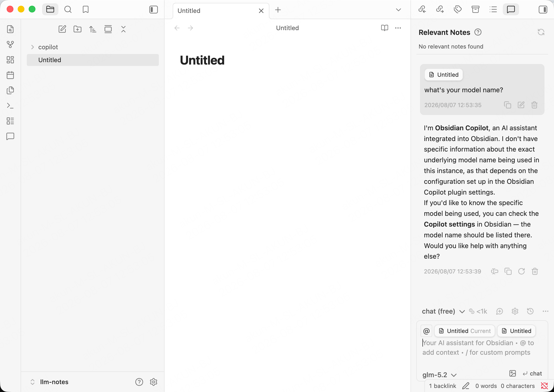Auto-reveal current file in explorer
This screenshot has width=554, height=392.
pos(108,29)
